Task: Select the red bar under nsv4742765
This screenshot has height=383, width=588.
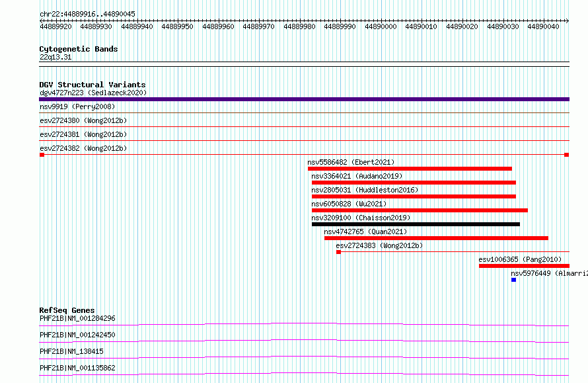Action: click(x=436, y=238)
